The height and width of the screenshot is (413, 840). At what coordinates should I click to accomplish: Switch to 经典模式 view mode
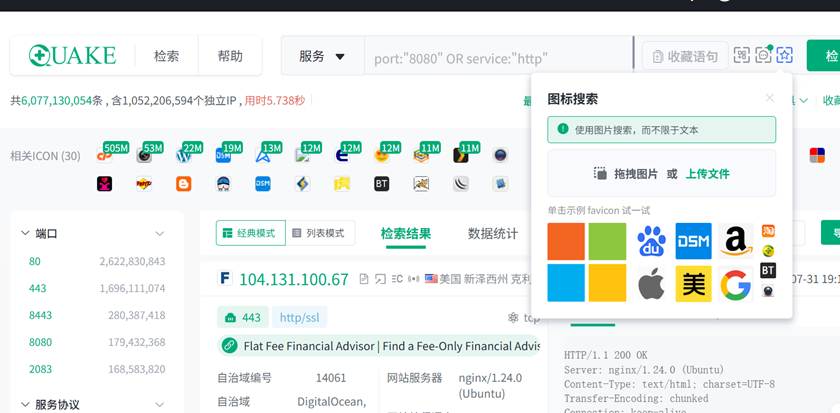[x=251, y=233]
